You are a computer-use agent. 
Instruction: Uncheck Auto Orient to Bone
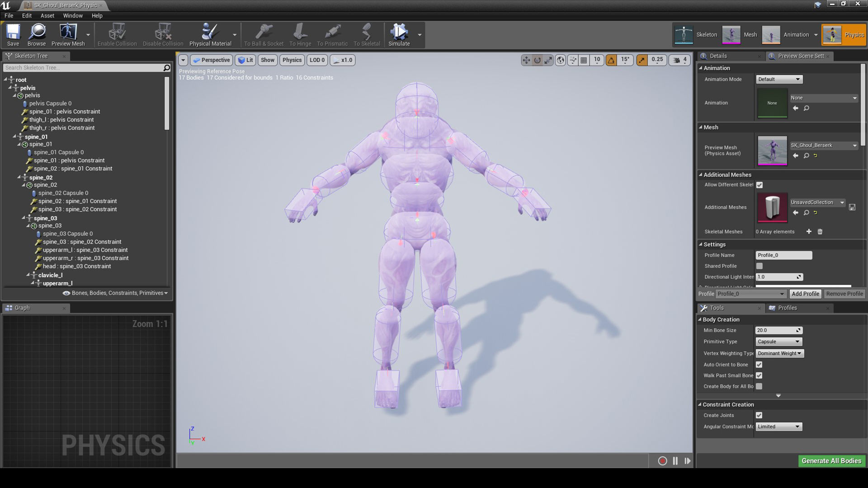point(759,365)
